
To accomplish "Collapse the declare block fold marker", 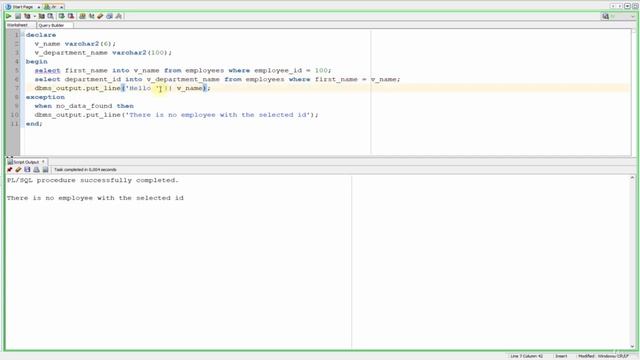I will (22, 35).
